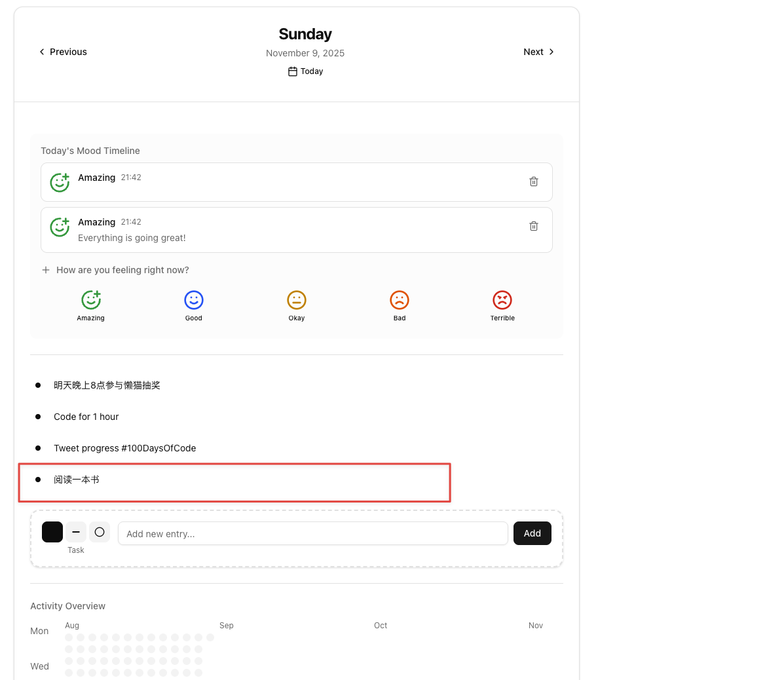
Task: Click the calendar icon beside Today
Action: tap(293, 71)
